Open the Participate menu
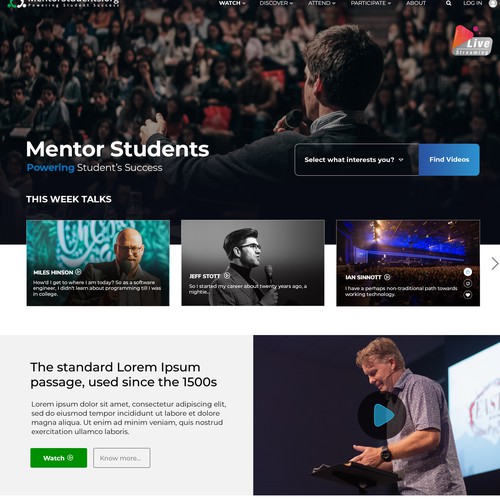Screen dimensions: 500x500 370,3
